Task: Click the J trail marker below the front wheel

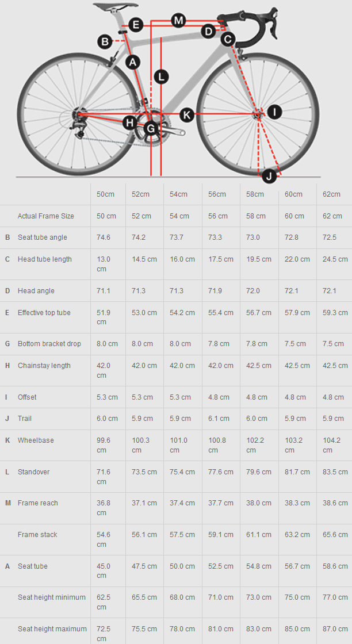Action: coord(269,176)
